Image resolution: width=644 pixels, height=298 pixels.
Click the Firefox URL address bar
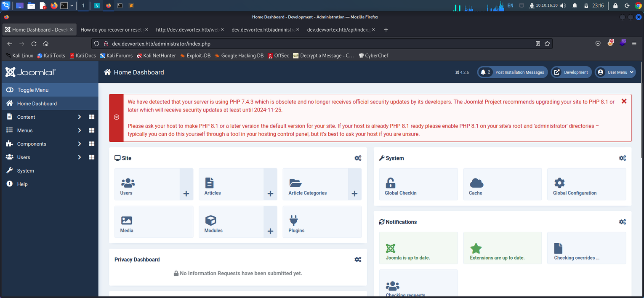[x=322, y=44]
